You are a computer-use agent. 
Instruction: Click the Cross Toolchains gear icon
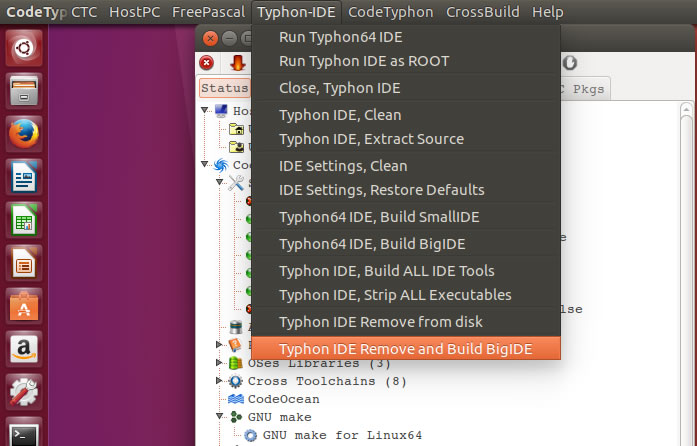click(x=236, y=381)
